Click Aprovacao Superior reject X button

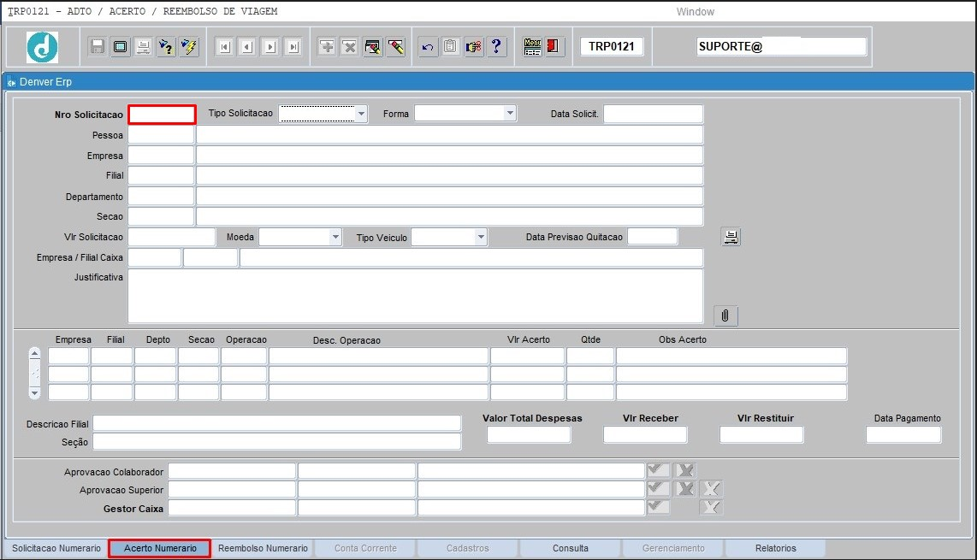coord(684,488)
